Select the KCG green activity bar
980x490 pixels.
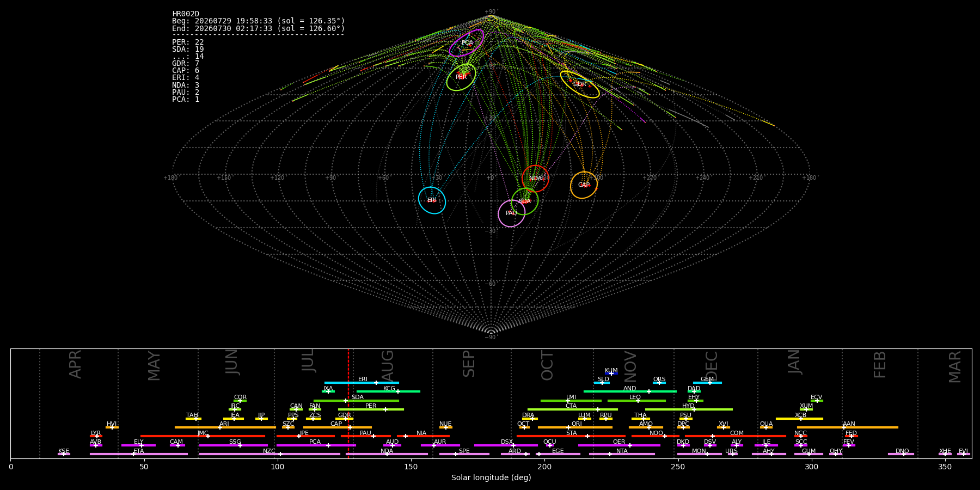pos(388,391)
